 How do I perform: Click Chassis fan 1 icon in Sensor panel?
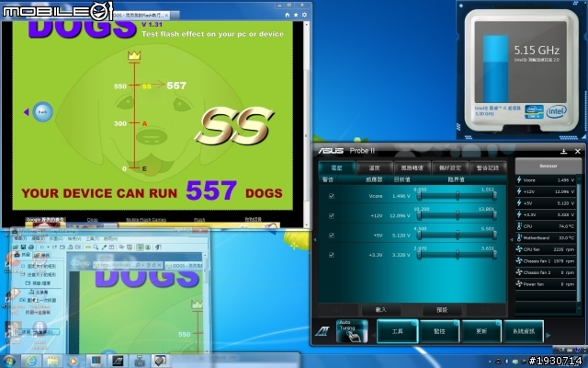(x=519, y=260)
